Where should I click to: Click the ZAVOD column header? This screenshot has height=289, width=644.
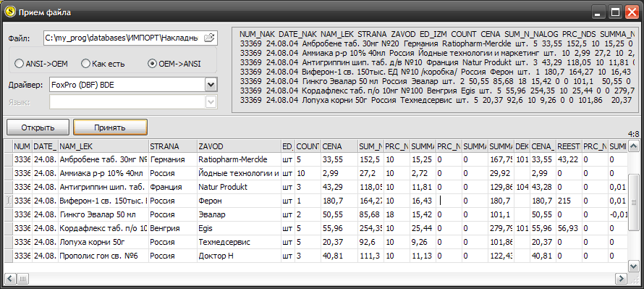(239, 146)
